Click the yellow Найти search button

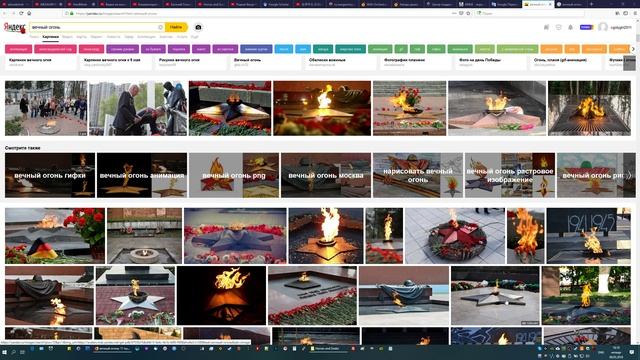coord(176,27)
